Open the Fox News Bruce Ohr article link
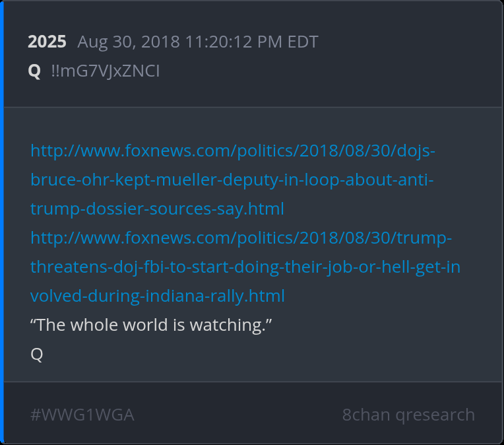504x445 pixels. click(x=233, y=180)
